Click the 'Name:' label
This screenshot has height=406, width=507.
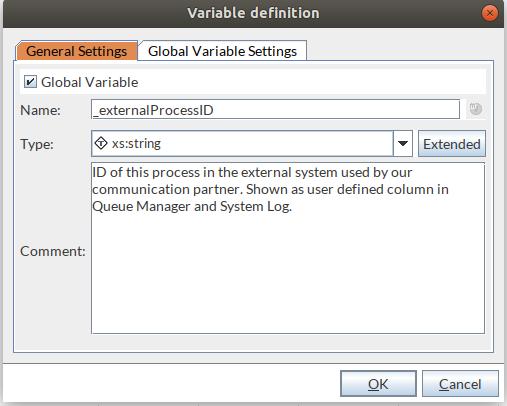[x=40, y=110]
